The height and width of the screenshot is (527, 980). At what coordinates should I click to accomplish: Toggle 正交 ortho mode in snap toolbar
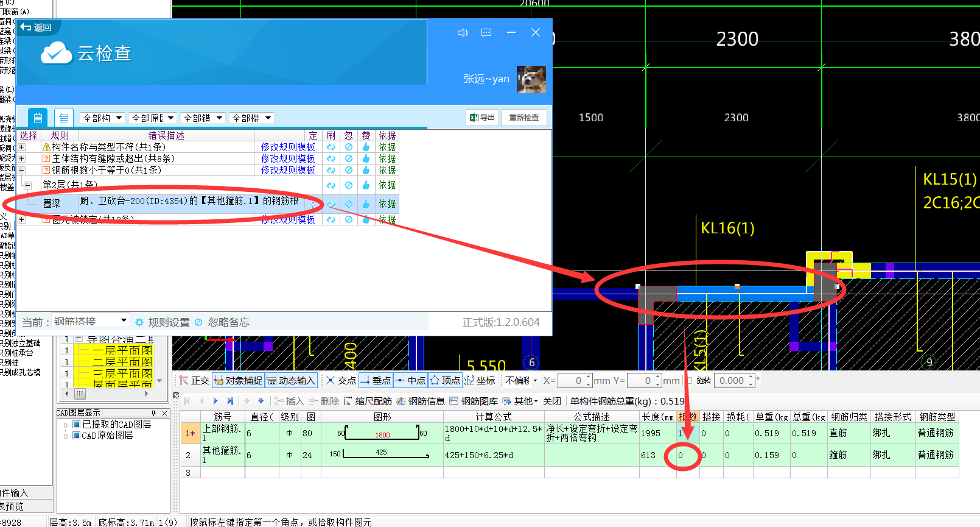(x=194, y=380)
